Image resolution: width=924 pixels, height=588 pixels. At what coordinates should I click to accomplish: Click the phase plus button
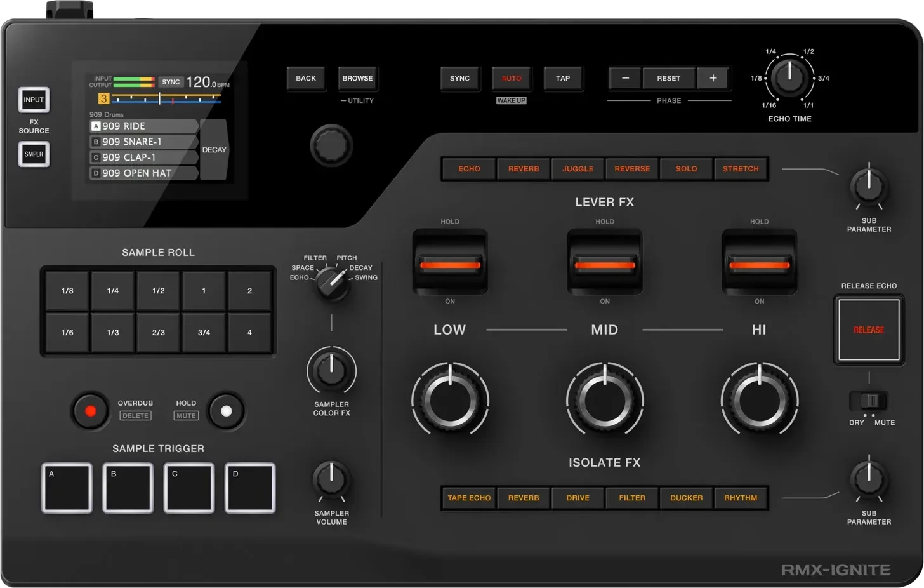(713, 78)
